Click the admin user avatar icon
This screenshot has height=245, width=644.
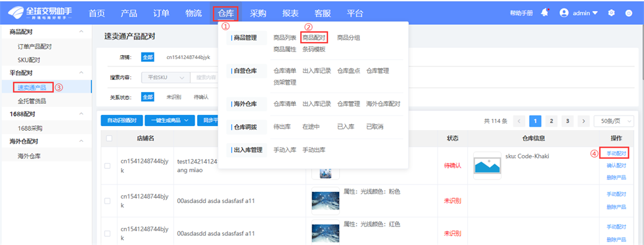coord(564,12)
